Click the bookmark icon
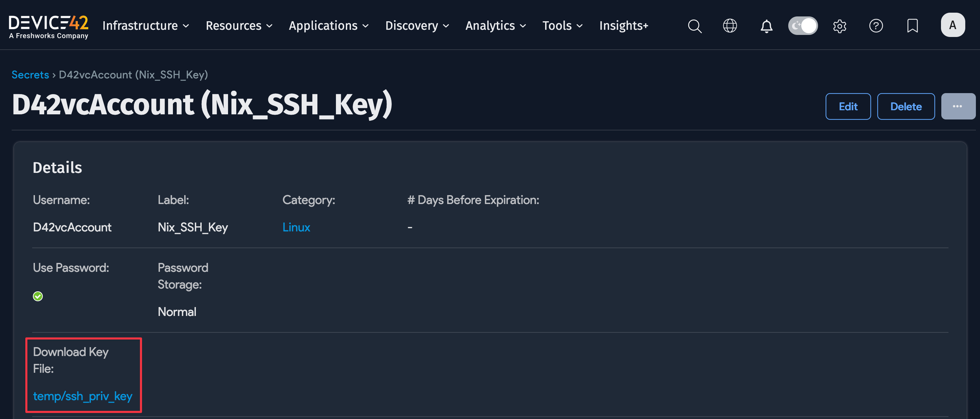980x419 pixels. (912, 26)
